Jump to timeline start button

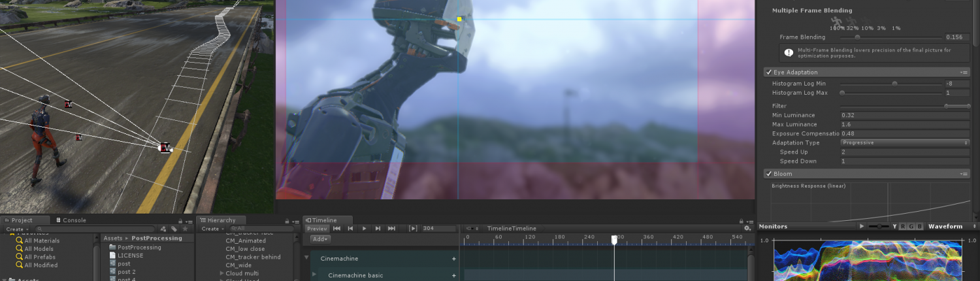pos(337,229)
